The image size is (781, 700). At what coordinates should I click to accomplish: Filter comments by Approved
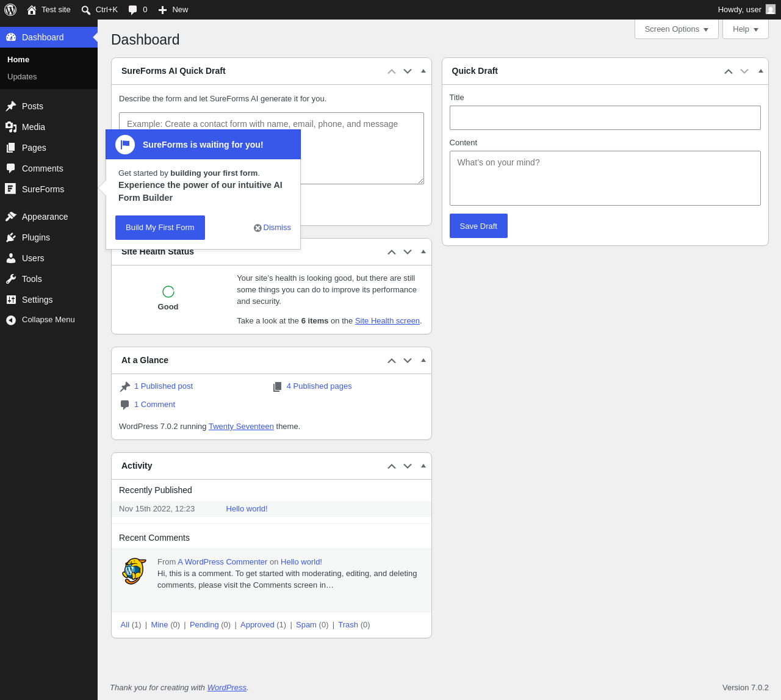[x=257, y=625]
